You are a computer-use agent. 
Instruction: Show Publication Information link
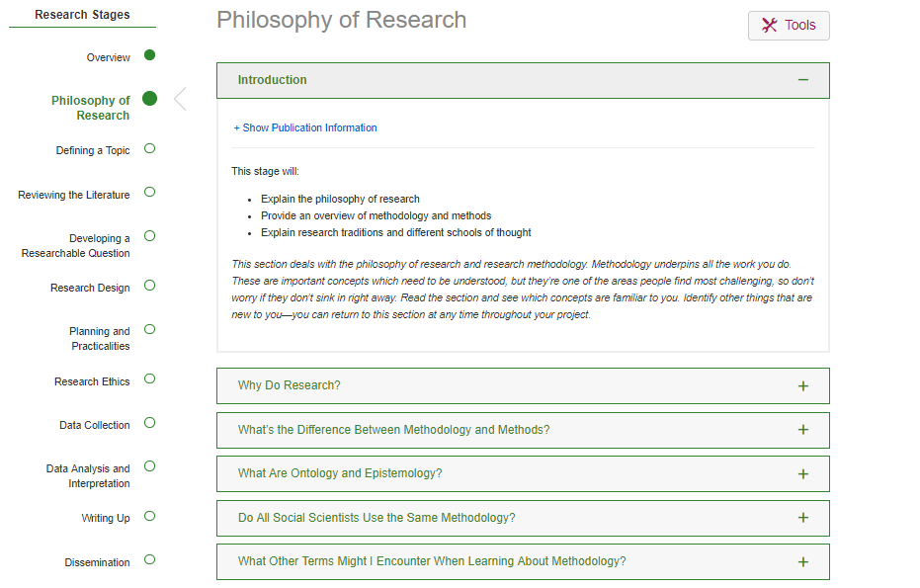305,128
